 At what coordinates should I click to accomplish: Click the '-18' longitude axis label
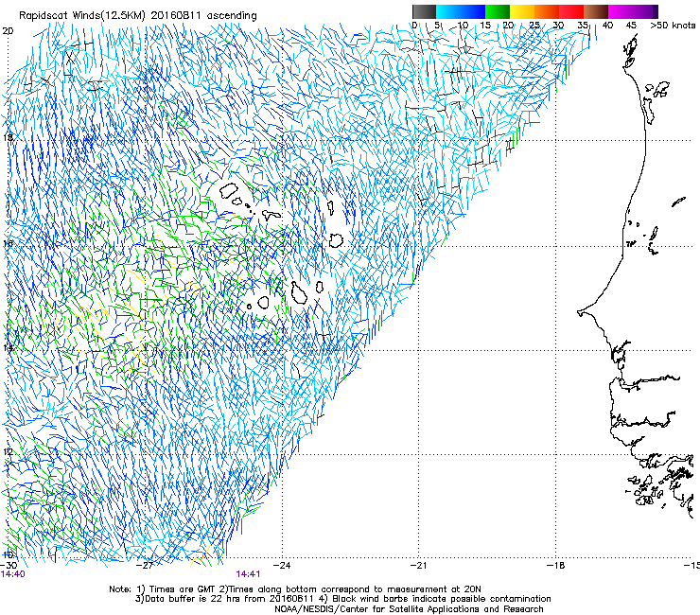556,565
